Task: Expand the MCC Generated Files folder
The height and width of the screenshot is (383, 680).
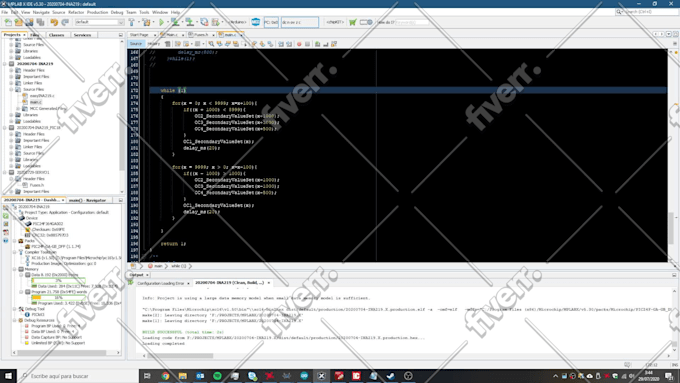Action: pos(18,108)
